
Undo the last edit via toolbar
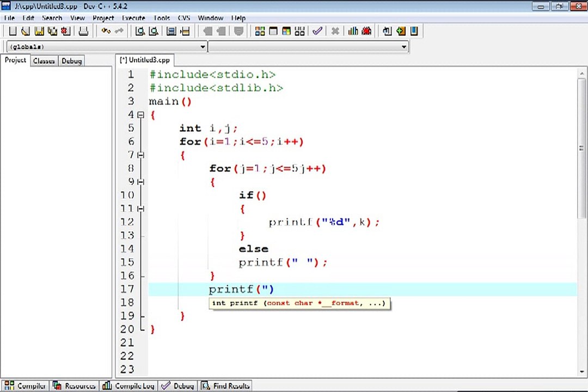click(106, 31)
